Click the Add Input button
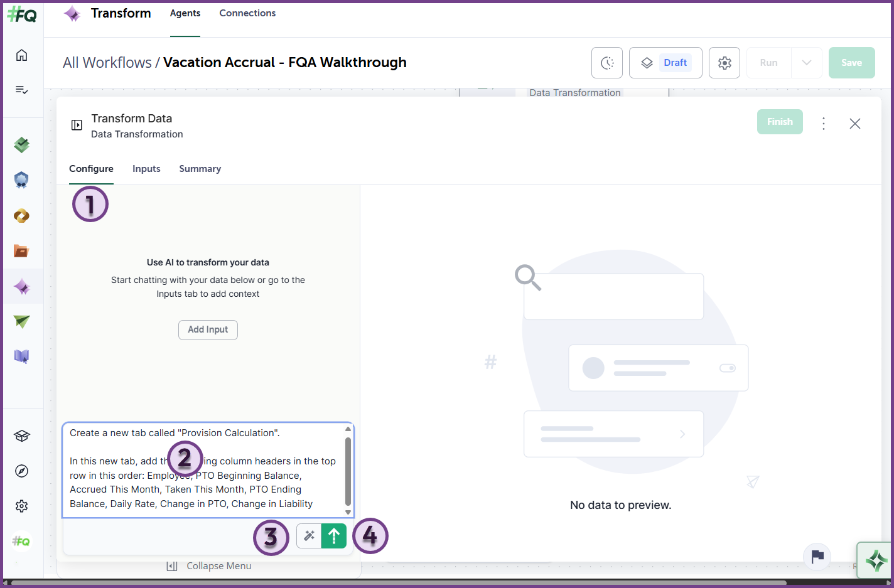The width and height of the screenshot is (894, 588). (x=208, y=330)
